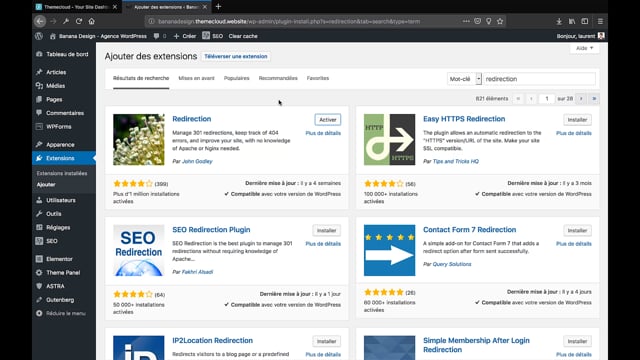Viewport: 640px width, 360px height.
Task: Activate the Redirection plugin
Action: 328,120
